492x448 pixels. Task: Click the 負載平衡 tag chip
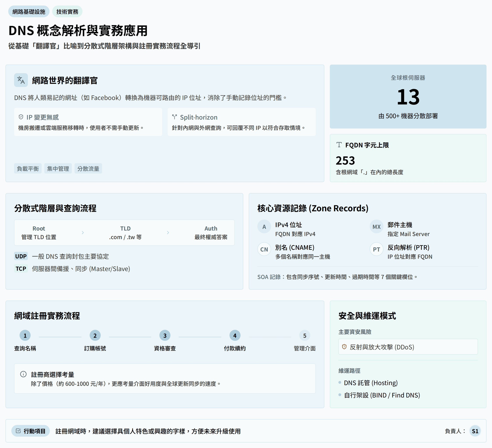(x=28, y=169)
